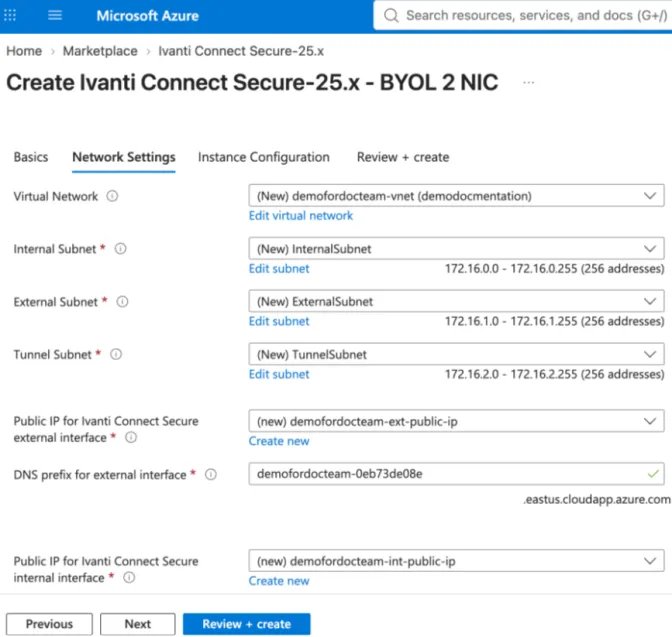672x637 pixels.
Task: Open the Azure apps grid launcher
Action: tap(9, 15)
